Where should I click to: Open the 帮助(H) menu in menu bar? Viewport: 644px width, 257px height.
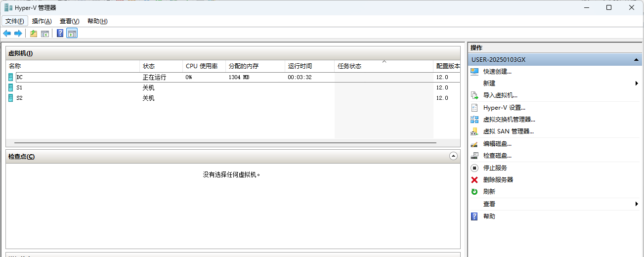click(x=97, y=21)
